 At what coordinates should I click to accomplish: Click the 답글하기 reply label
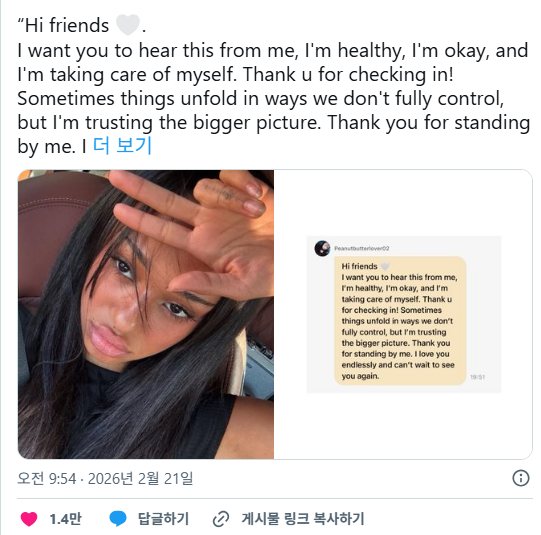pos(163,519)
